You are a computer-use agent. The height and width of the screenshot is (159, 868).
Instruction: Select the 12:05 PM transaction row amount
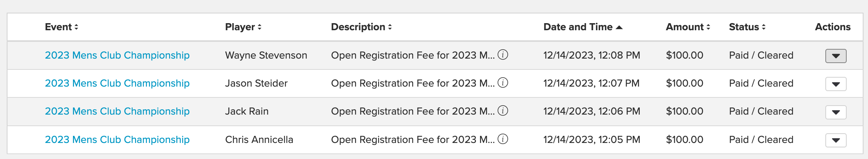(x=685, y=140)
